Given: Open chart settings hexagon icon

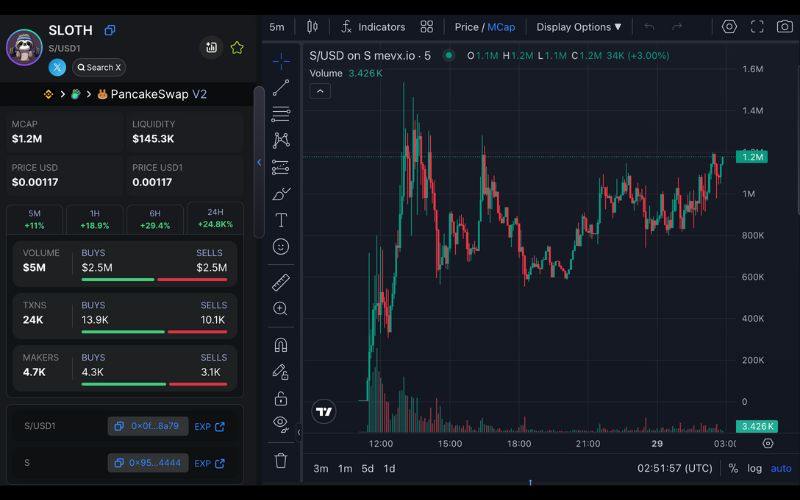Looking at the screenshot, I should [x=729, y=27].
